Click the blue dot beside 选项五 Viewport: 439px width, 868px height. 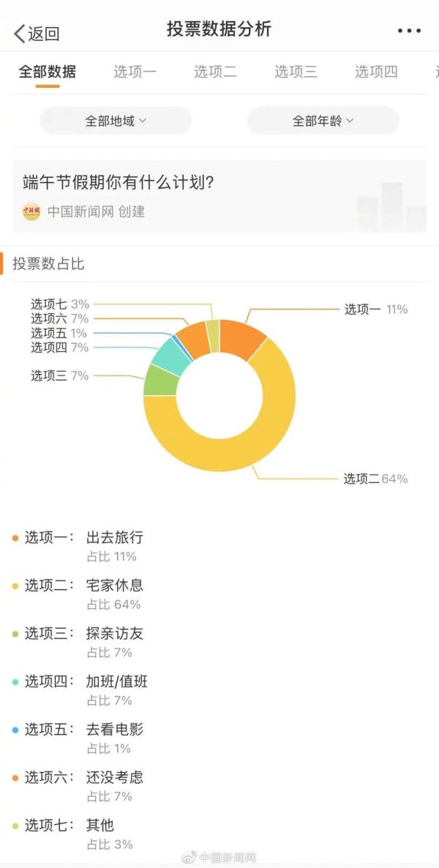click(13, 730)
